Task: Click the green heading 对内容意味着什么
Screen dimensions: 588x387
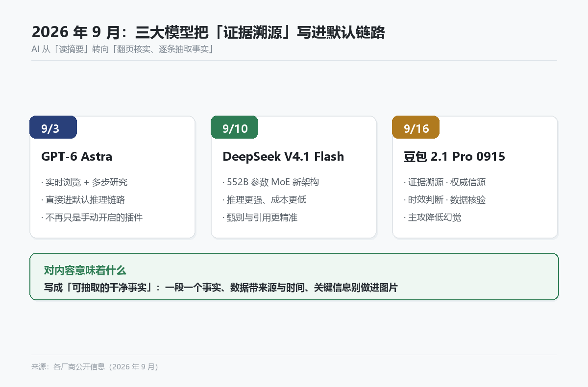Action: point(85,270)
